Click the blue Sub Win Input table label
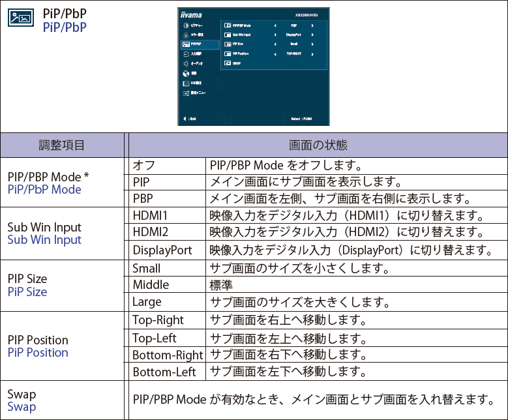 tap(44, 240)
